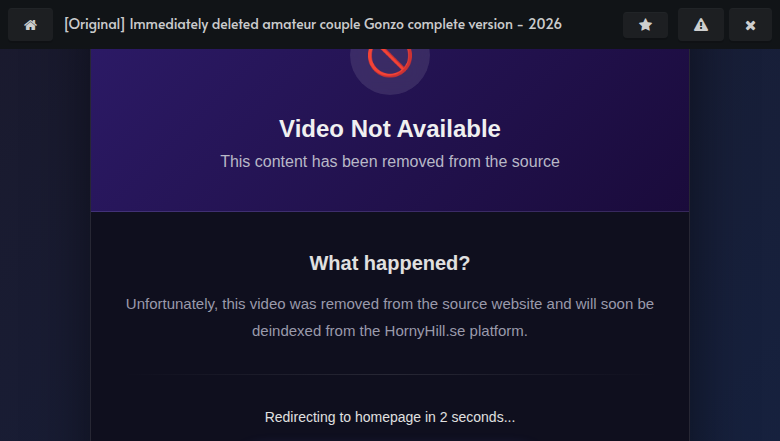
Task: Select the "[Original]" tag in the title
Action: tap(95, 24)
